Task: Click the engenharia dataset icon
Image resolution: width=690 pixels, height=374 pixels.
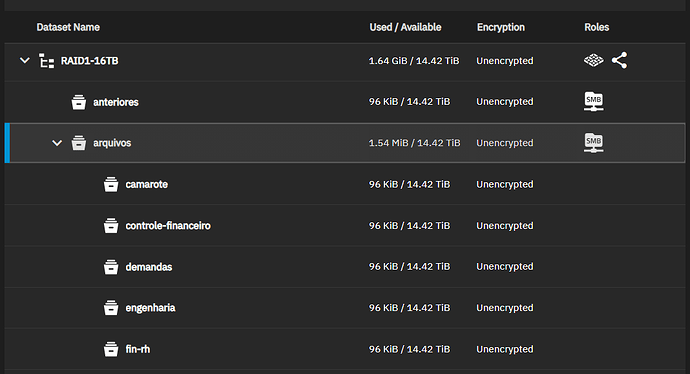Action: point(111,308)
